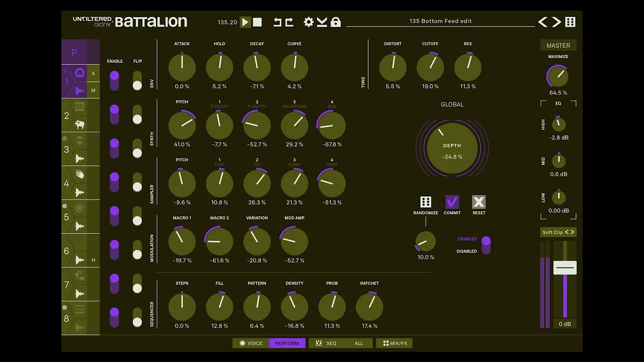Click the 135.20 tempo field
Viewport: 644px width, 362px height.
[227, 22]
